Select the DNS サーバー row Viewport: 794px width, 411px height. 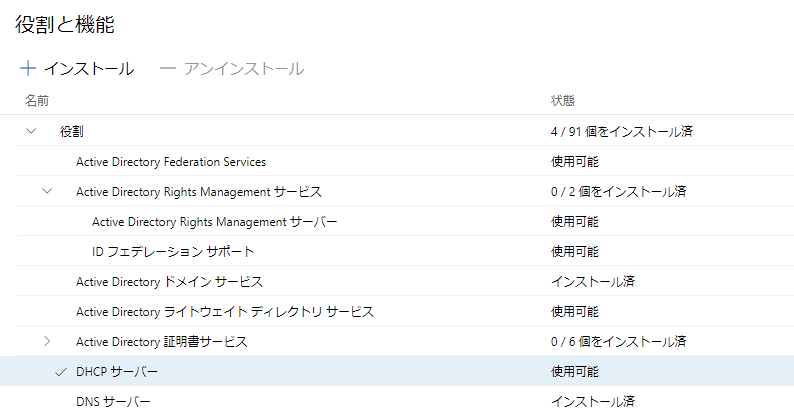(x=405, y=400)
